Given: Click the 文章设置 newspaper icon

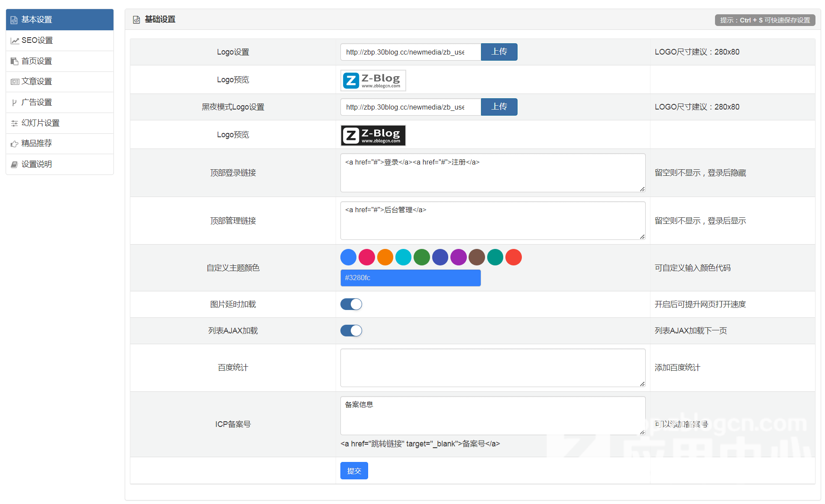Looking at the screenshot, I should [15, 82].
